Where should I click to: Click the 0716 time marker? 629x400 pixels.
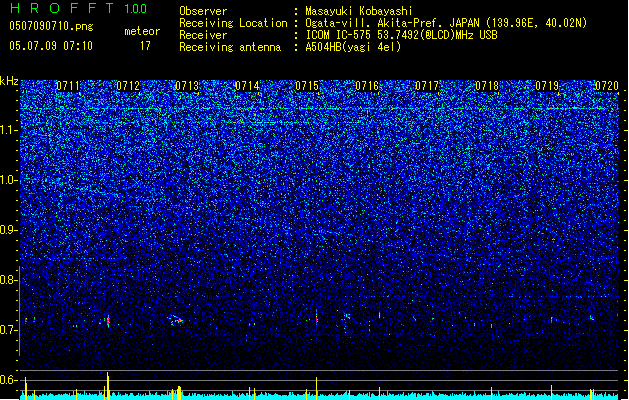click(367, 86)
